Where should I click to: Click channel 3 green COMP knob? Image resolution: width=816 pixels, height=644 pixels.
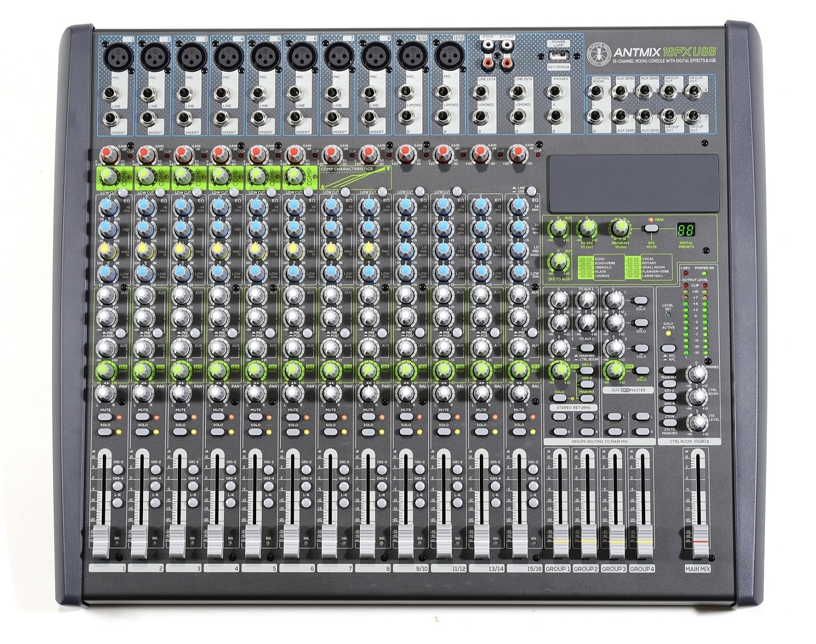pos(182,176)
